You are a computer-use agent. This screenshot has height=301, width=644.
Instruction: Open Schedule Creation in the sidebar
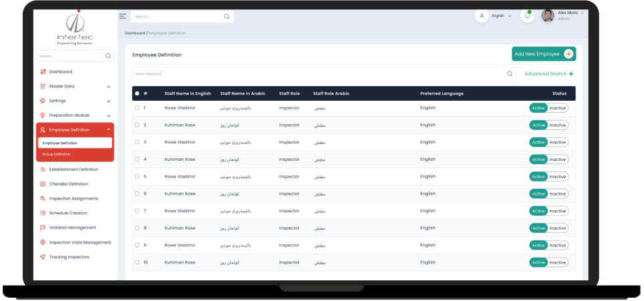(x=67, y=214)
